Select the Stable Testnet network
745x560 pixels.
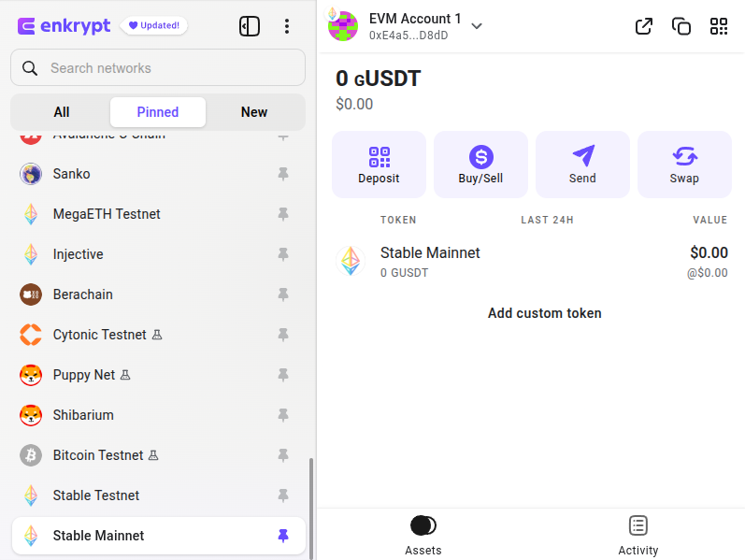(158, 495)
